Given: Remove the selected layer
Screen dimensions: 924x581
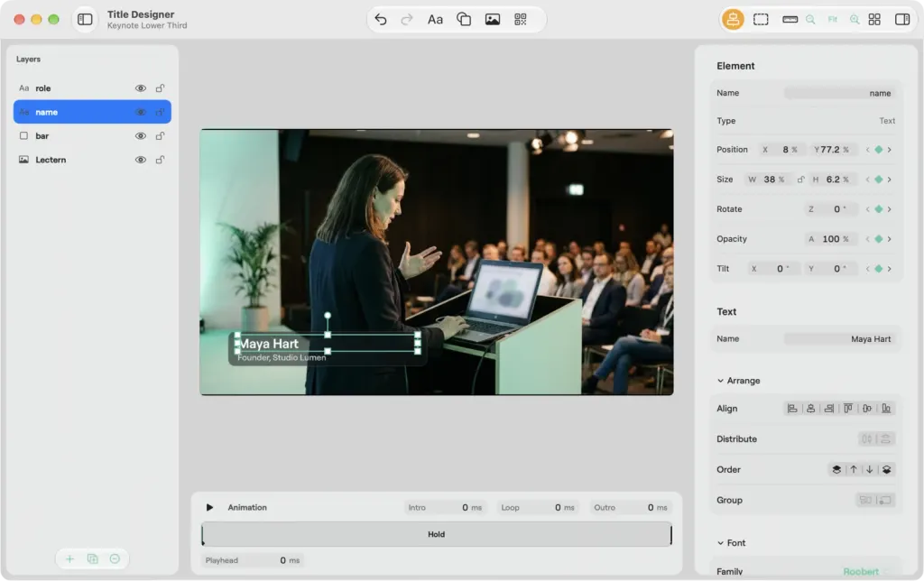Looking at the screenshot, I should pyautogui.click(x=115, y=558).
